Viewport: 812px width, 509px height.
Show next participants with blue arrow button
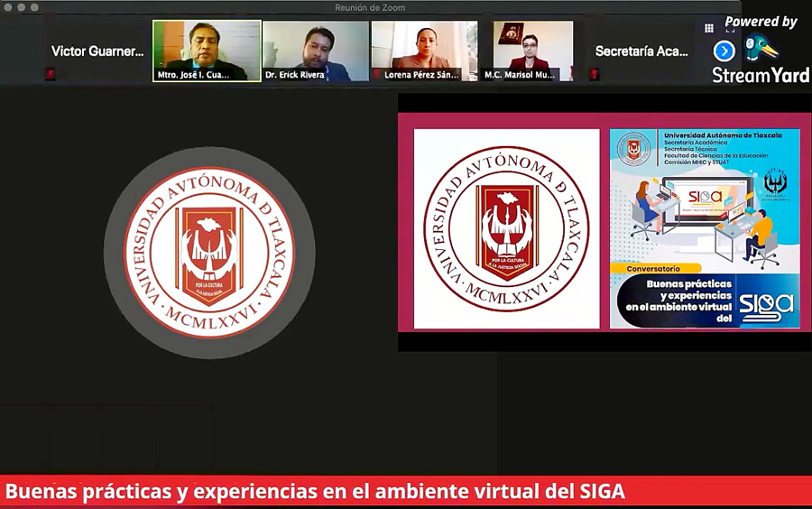click(724, 51)
